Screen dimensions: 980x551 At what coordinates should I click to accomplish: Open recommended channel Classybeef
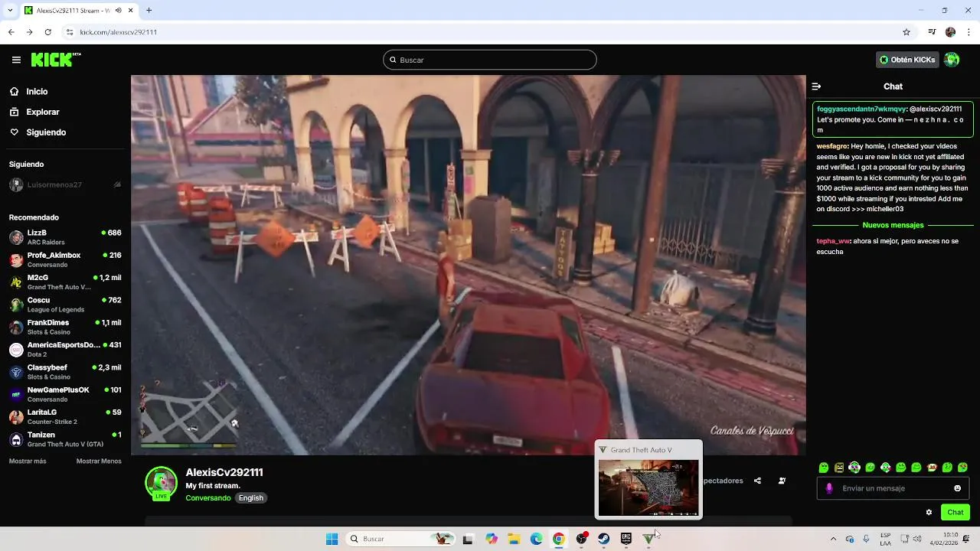[65, 372]
